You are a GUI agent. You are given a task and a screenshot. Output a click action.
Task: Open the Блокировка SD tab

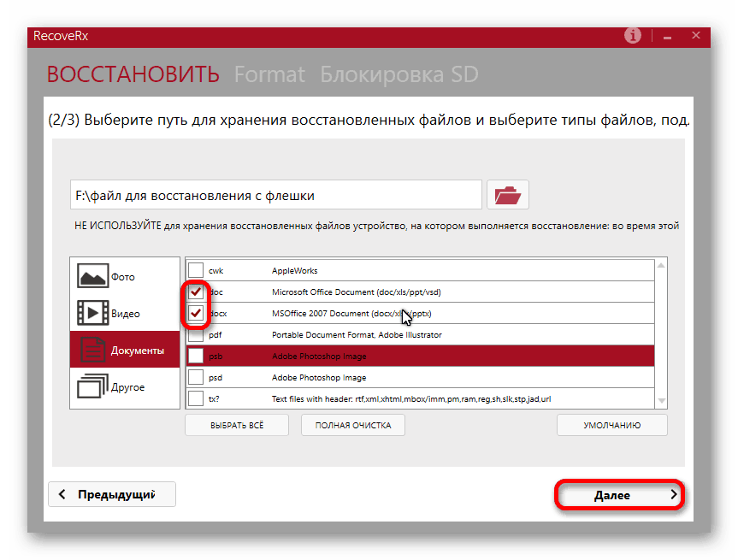(x=399, y=74)
